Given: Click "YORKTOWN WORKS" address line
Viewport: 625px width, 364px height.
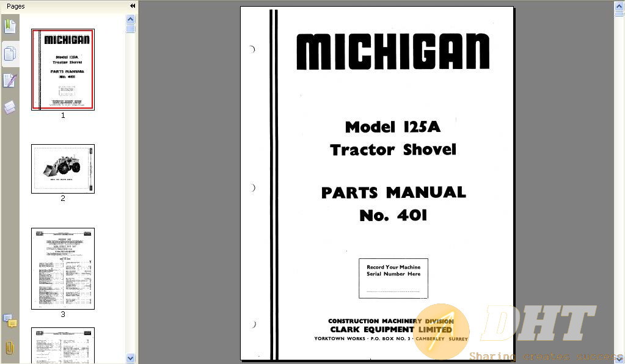Looking at the screenshot, I should click(x=391, y=338).
